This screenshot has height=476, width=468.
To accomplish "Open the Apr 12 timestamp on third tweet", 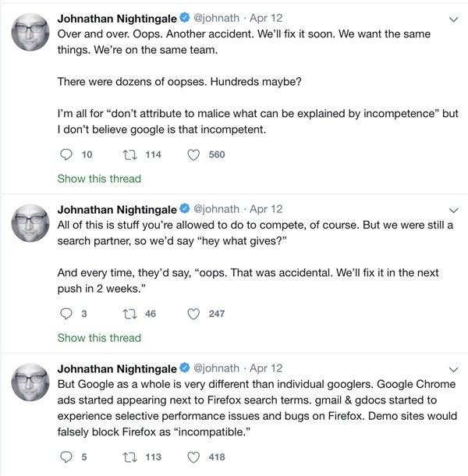I will click(265, 368).
